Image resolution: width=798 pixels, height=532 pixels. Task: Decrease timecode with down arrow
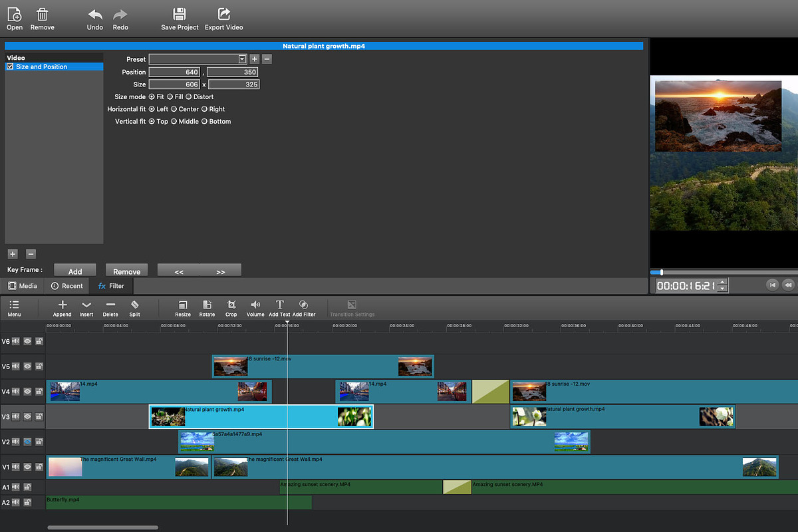723,289
